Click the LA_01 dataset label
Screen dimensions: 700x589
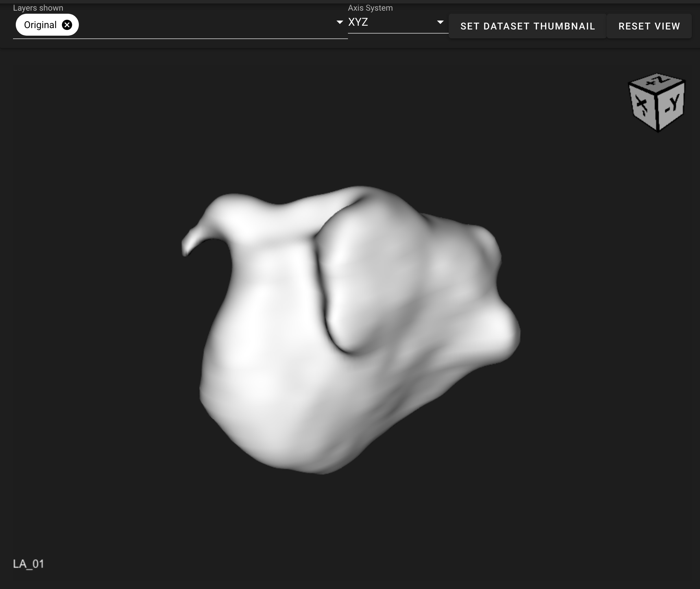[x=28, y=564]
